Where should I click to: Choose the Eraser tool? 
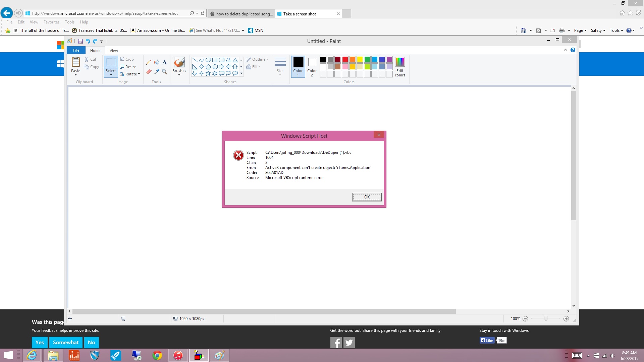pos(149,71)
